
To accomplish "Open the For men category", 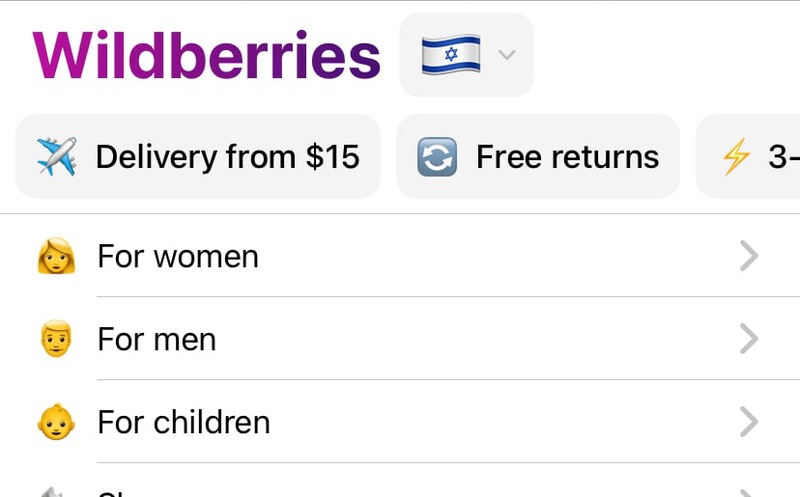I will [x=400, y=339].
